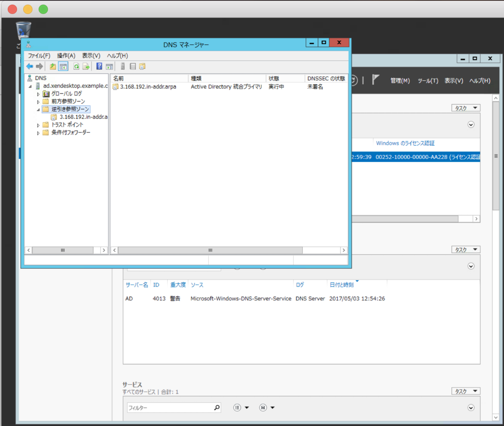This screenshot has width=504, height=426.
Task: Click the search magnifier in services filter
Action: [217, 408]
